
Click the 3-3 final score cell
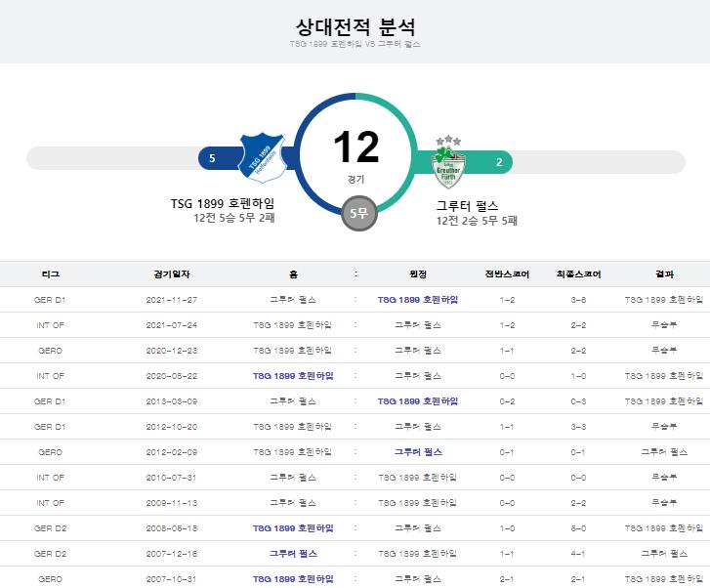coord(579,427)
